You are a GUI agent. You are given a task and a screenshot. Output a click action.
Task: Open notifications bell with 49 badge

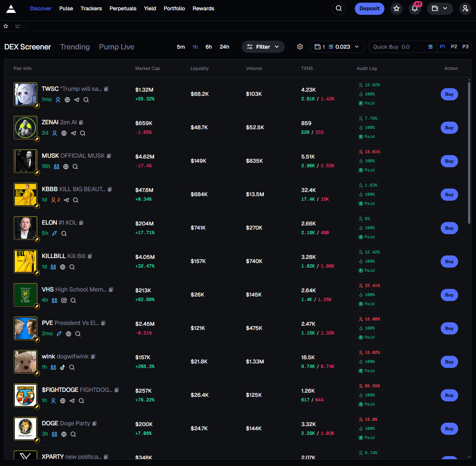pos(415,8)
